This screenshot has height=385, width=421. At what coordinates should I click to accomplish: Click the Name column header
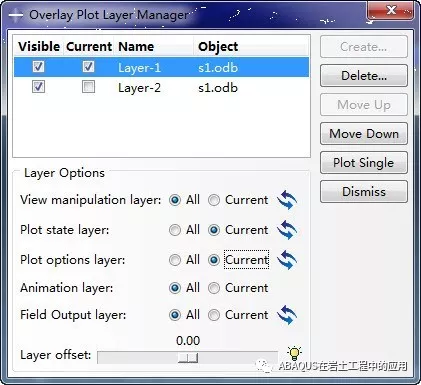pyautogui.click(x=154, y=46)
